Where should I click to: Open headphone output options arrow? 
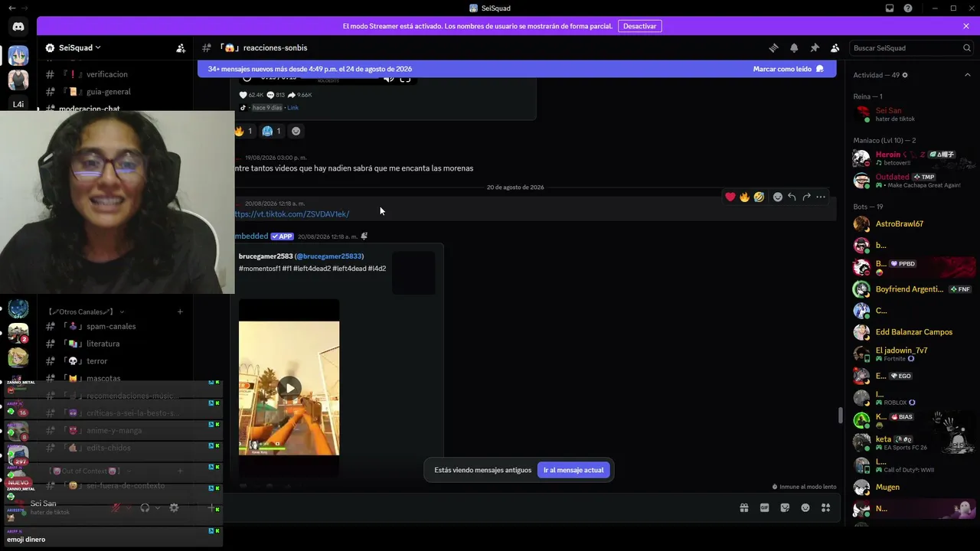158,507
